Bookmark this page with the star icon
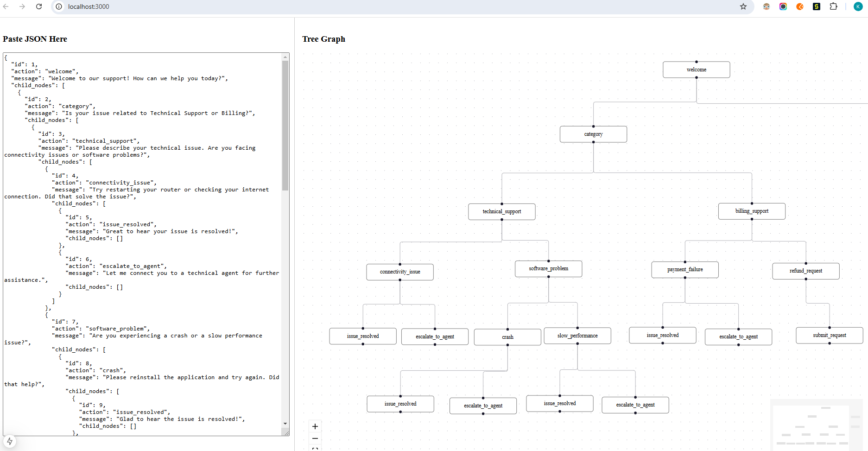This screenshot has height=451, width=868. pos(743,6)
